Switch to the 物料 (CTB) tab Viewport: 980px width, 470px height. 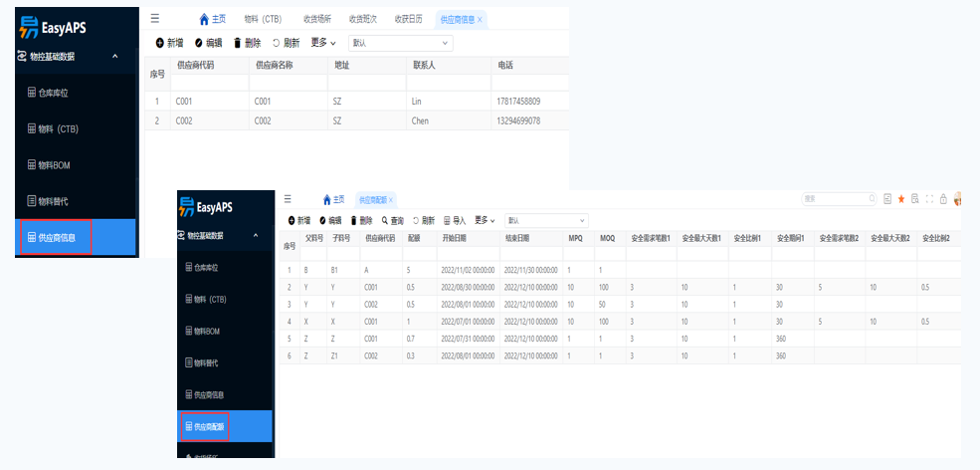pyautogui.click(x=263, y=19)
